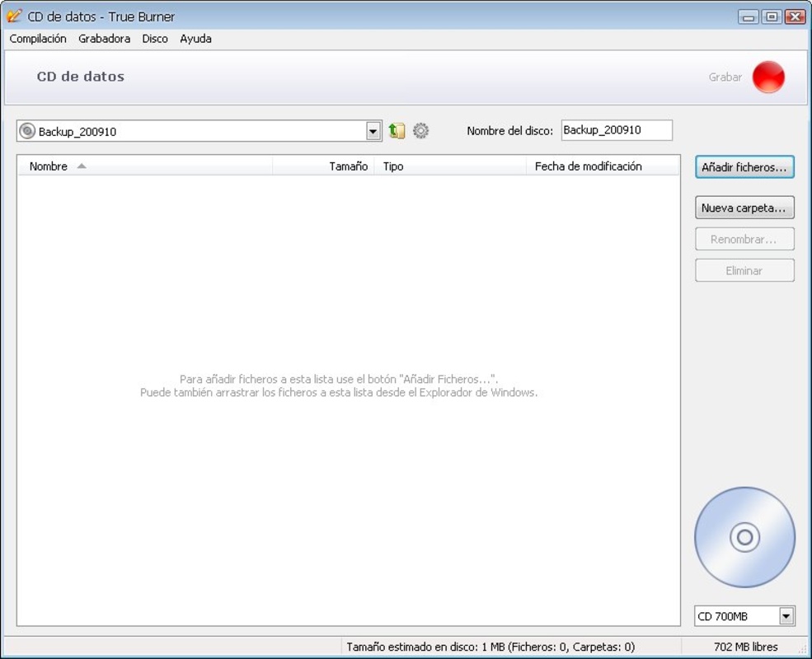Click the red Grabar burn button
812x659 pixels.
767,77
